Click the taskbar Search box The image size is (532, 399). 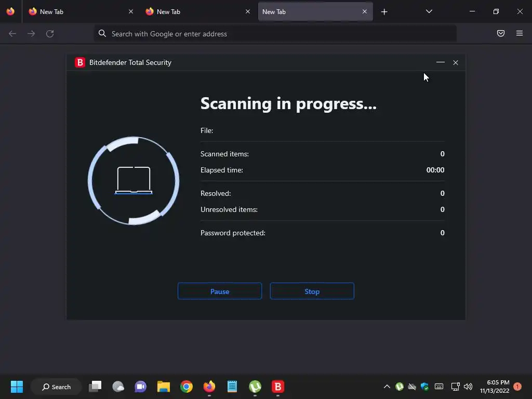[56, 387]
